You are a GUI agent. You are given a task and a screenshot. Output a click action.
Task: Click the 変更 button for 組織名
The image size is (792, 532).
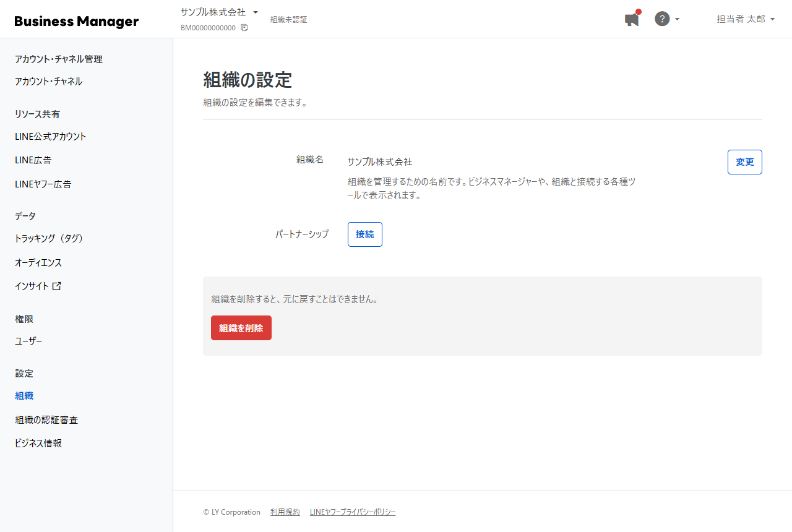[x=745, y=162]
